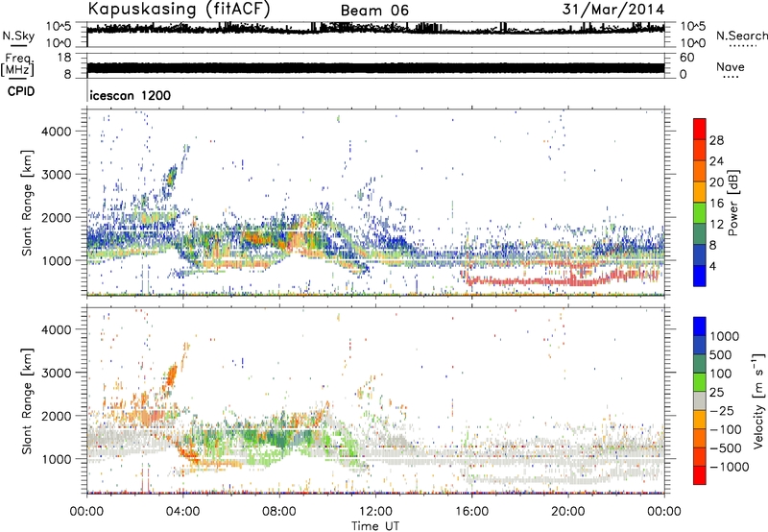Click the "CPID" label
Screen dimensions: 768x532
tap(21, 91)
